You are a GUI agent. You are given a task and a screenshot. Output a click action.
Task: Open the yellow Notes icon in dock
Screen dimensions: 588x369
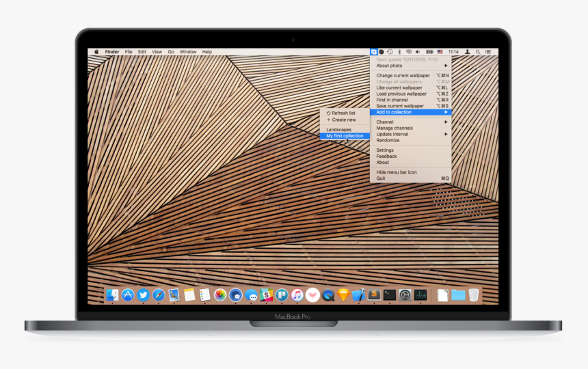pos(189,295)
